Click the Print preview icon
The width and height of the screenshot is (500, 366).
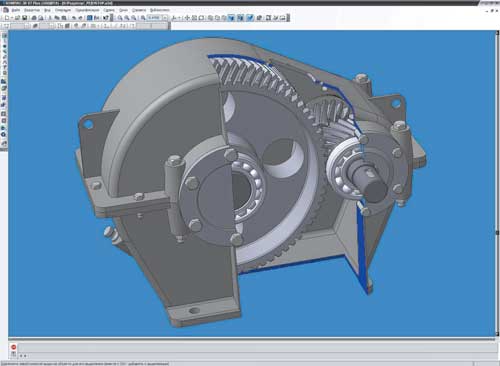point(41,18)
